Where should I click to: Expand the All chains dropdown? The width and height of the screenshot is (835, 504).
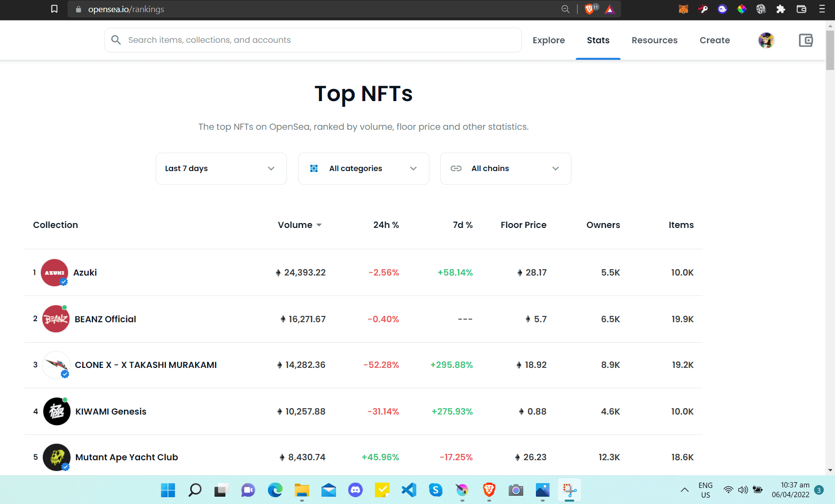(506, 169)
